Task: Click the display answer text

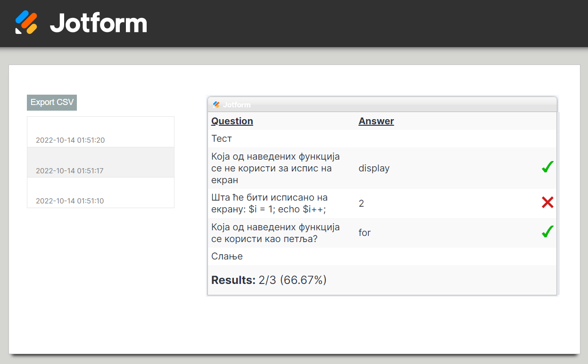Action: 374,168
